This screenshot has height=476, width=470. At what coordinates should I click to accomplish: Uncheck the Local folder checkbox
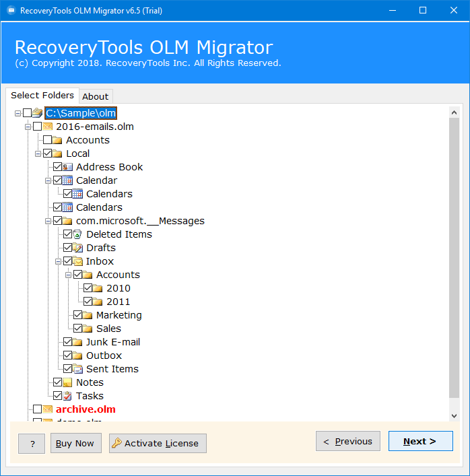47,154
